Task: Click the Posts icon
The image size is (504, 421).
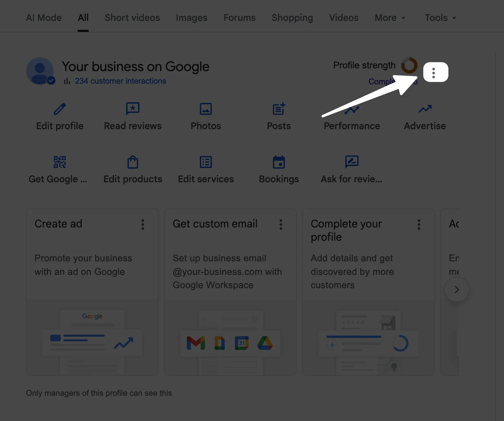Action: pos(279,109)
